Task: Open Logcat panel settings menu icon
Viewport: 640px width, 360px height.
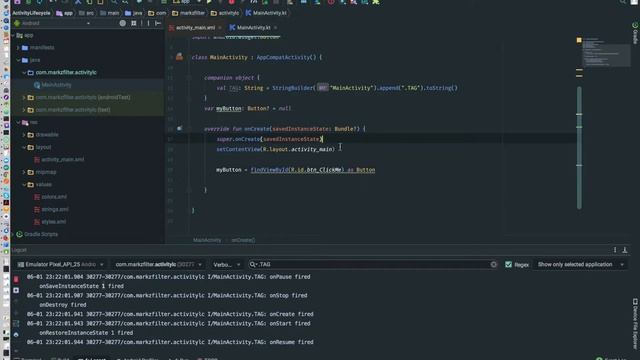Action: pos(615,250)
